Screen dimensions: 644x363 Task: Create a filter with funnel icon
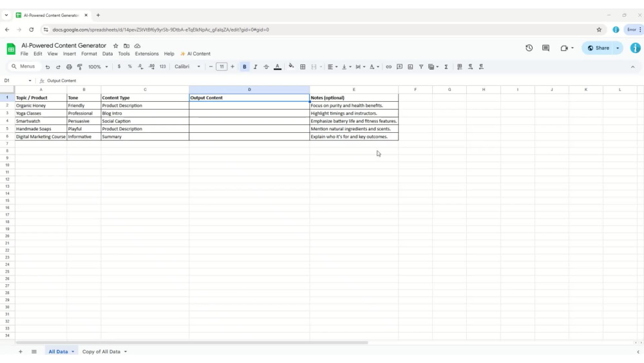[421, 66]
